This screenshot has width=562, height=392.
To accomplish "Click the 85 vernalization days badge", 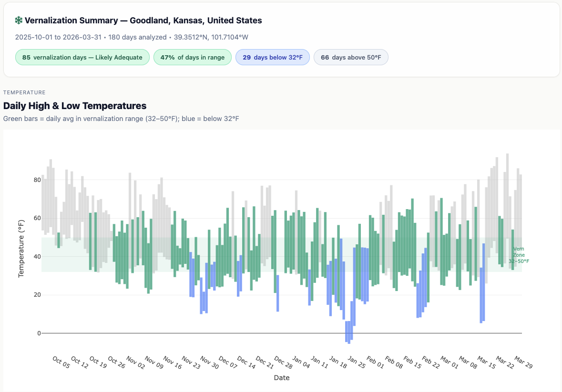I will 82,57.
